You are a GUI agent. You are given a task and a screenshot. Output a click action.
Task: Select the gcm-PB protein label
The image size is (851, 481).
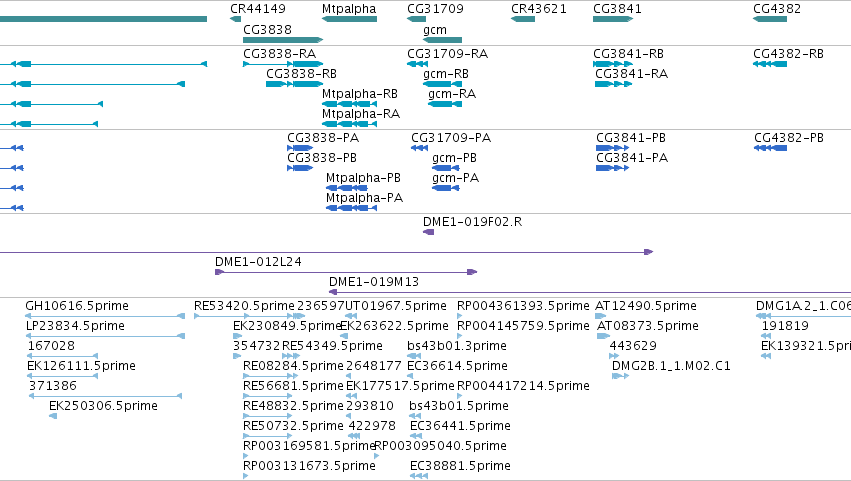point(454,158)
